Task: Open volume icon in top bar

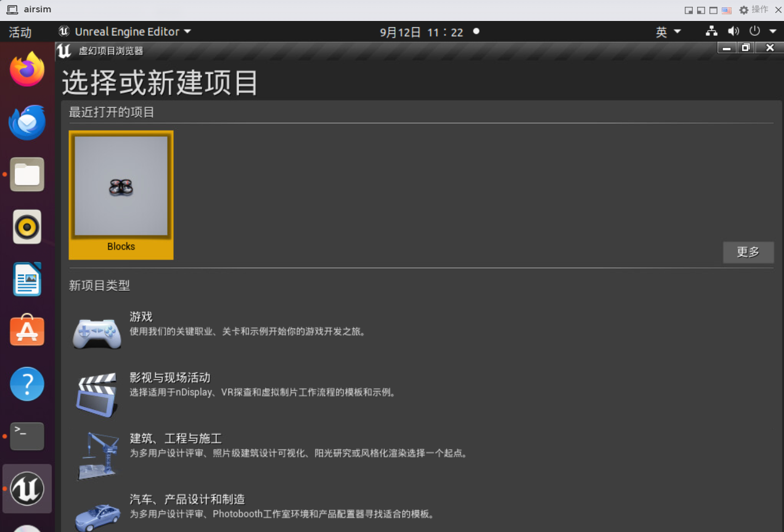Action: click(733, 31)
